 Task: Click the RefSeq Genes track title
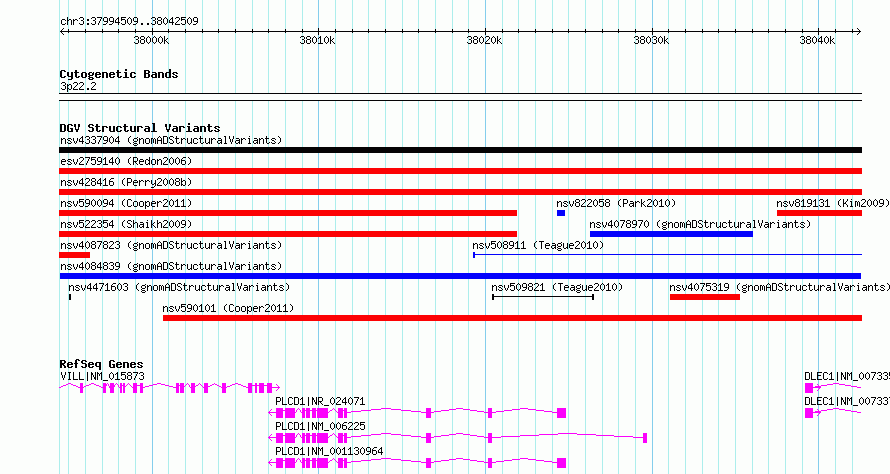tap(101, 364)
